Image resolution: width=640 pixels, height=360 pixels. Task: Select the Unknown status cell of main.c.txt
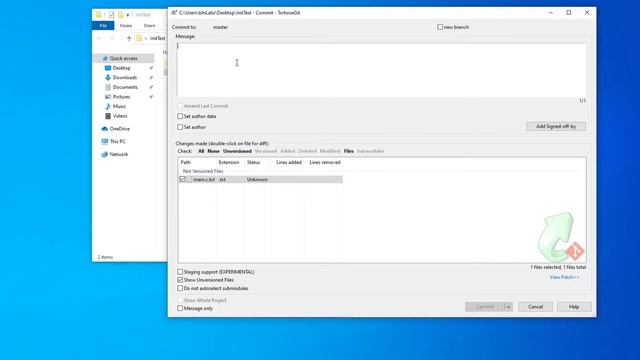coord(257,179)
